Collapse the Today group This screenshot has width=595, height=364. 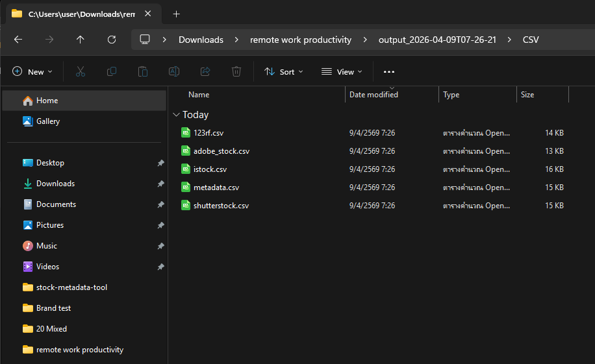[x=176, y=114]
